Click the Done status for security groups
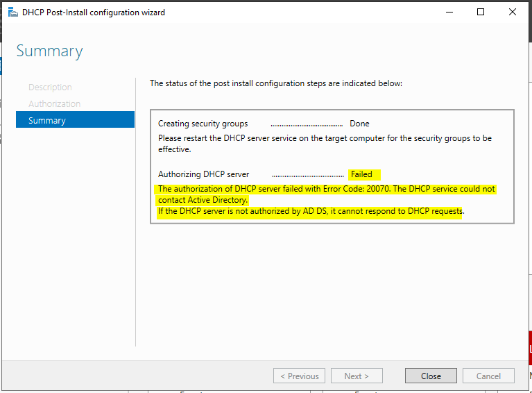The width and height of the screenshot is (532, 393). coord(359,124)
